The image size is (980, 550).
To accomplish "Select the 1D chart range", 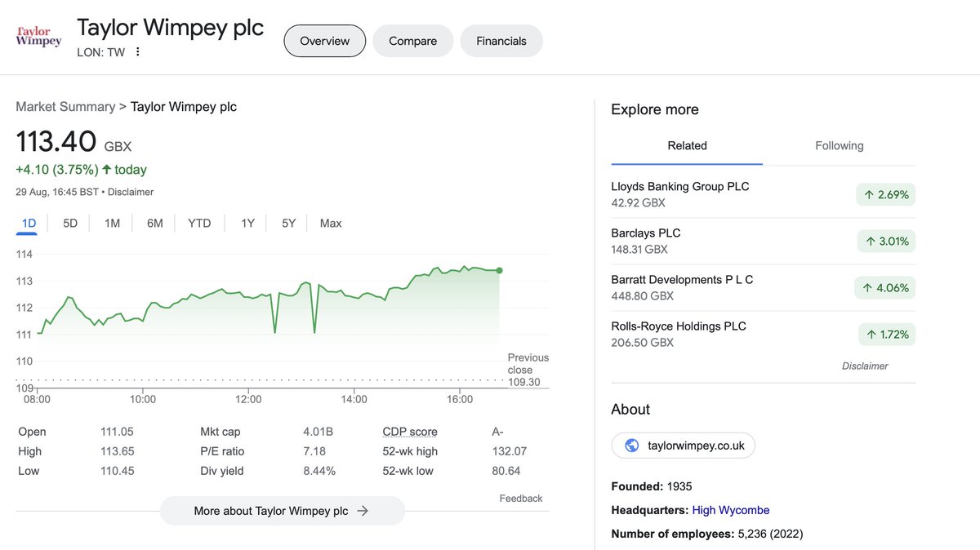I will [x=29, y=223].
